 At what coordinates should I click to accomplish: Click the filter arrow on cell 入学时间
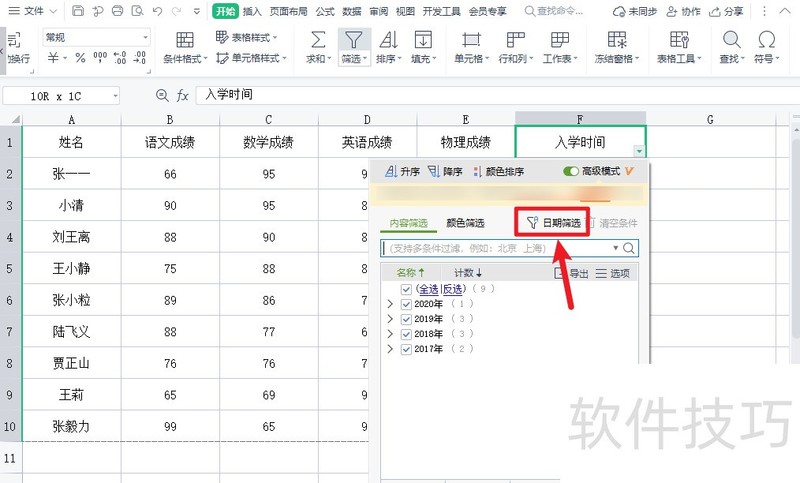tap(639, 151)
